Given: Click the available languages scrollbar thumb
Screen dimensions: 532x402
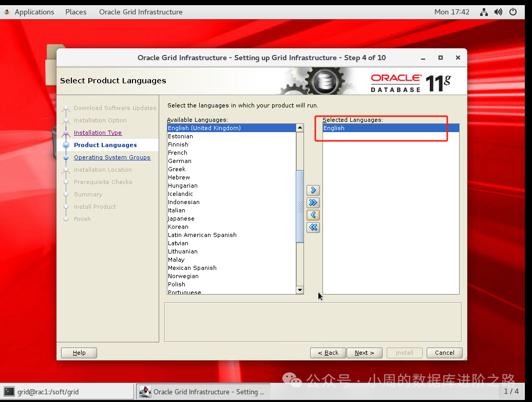Looking at the screenshot, I should click(300, 207).
